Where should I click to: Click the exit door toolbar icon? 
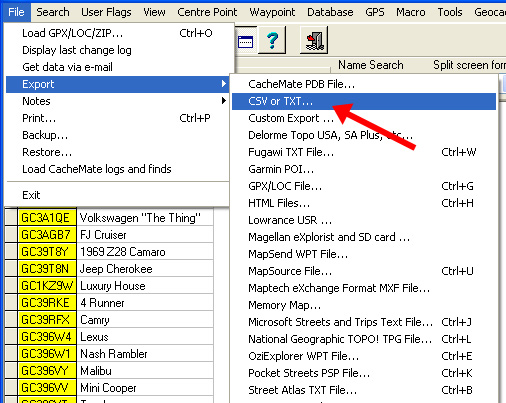314,41
